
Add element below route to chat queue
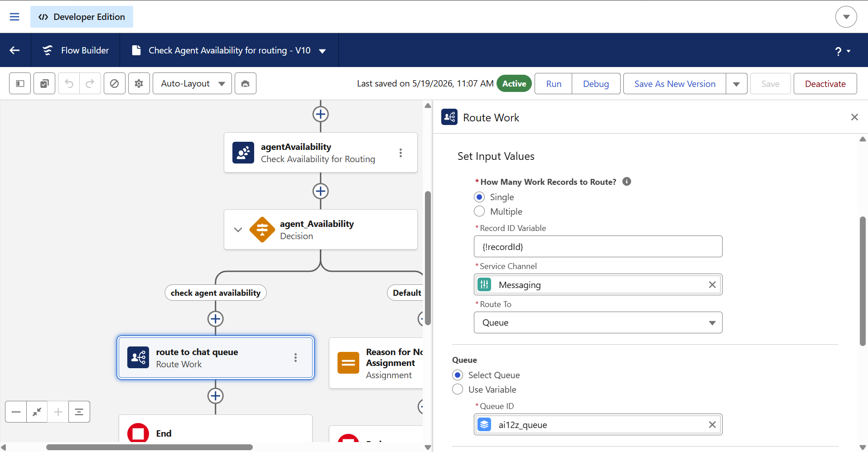pos(216,396)
